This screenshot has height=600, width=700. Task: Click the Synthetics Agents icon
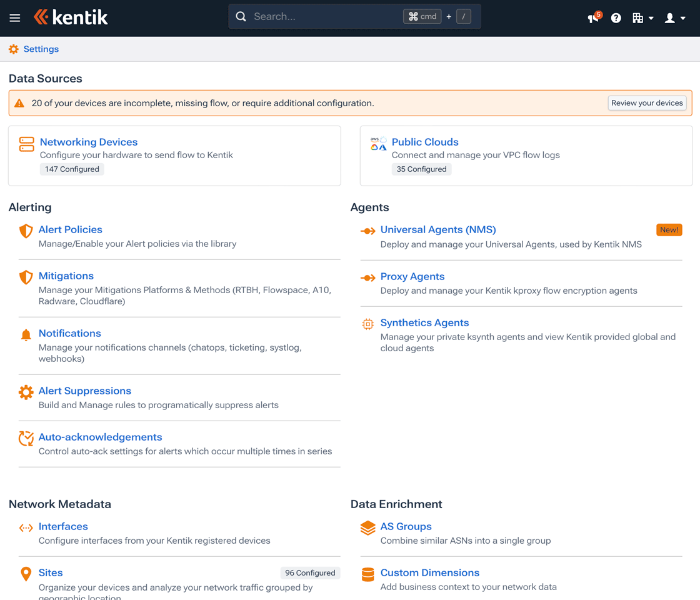coord(367,324)
